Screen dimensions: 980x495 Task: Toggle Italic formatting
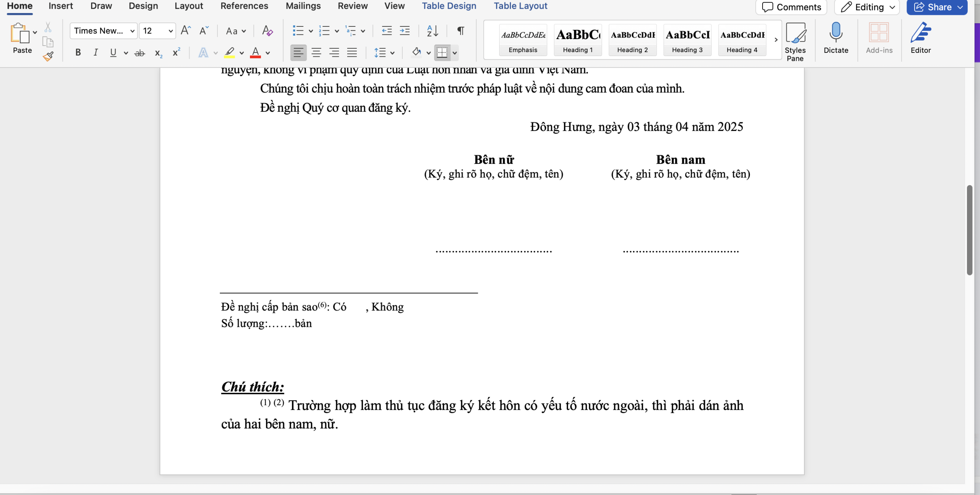tap(95, 52)
